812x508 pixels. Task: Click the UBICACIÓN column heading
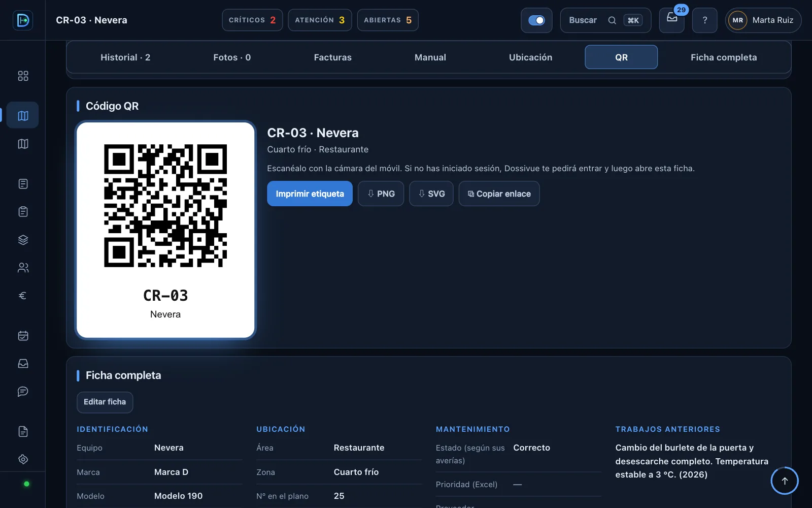click(x=281, y=429)
